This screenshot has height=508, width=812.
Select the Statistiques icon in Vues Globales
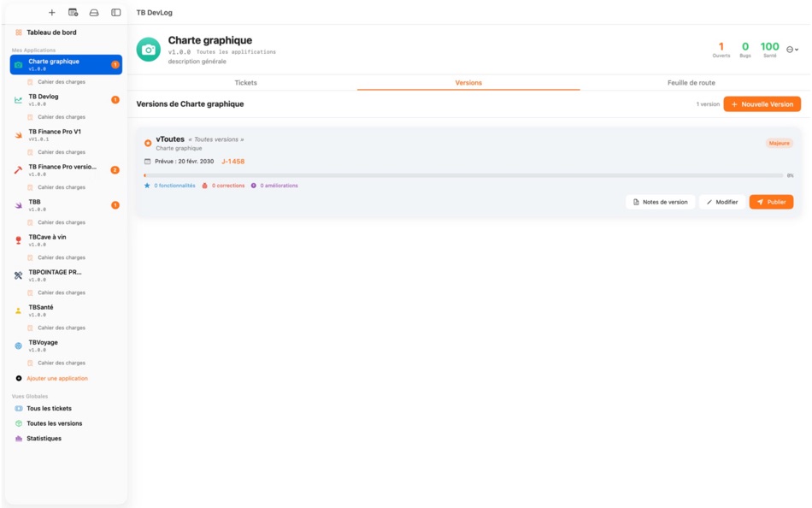pos(17,438)
